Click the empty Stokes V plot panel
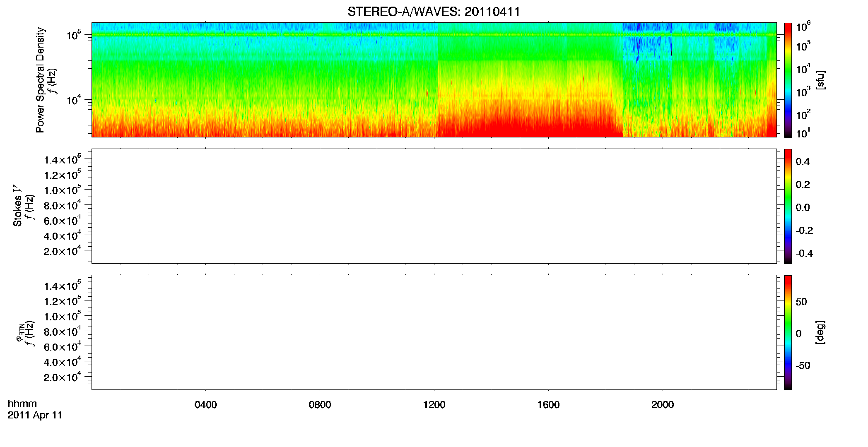 (x=434, y=206)
